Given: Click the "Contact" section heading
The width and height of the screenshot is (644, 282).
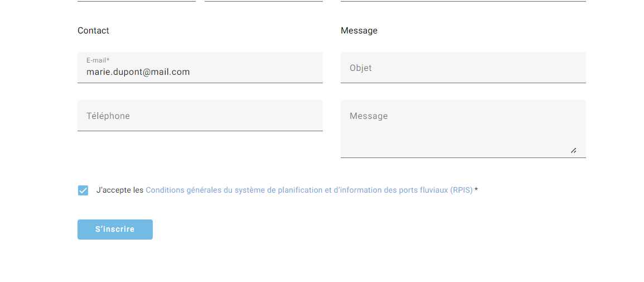Looking at the screenshot, I should point(93,30).
